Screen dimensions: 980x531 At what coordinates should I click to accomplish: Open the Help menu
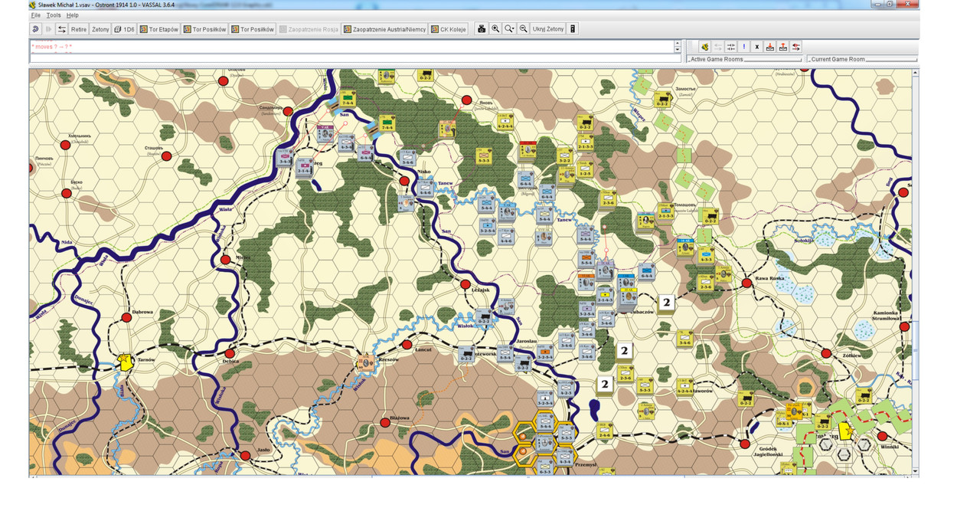click(72, 15)
